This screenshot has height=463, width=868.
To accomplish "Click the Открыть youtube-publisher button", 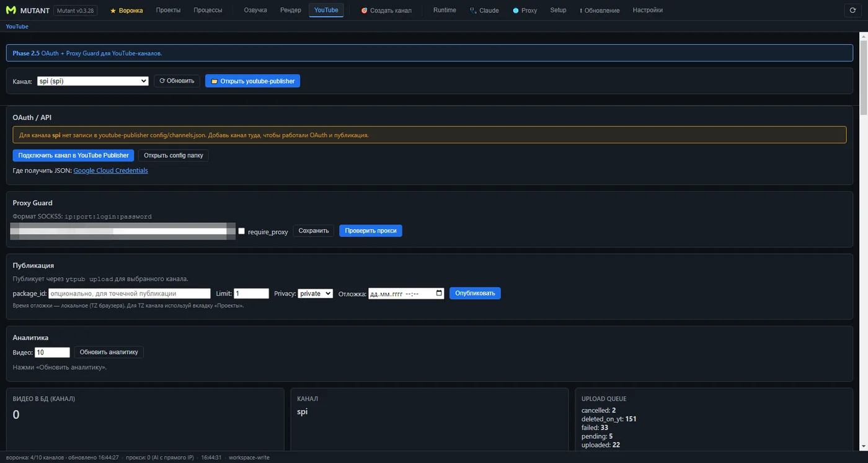I will coord(252,81).
